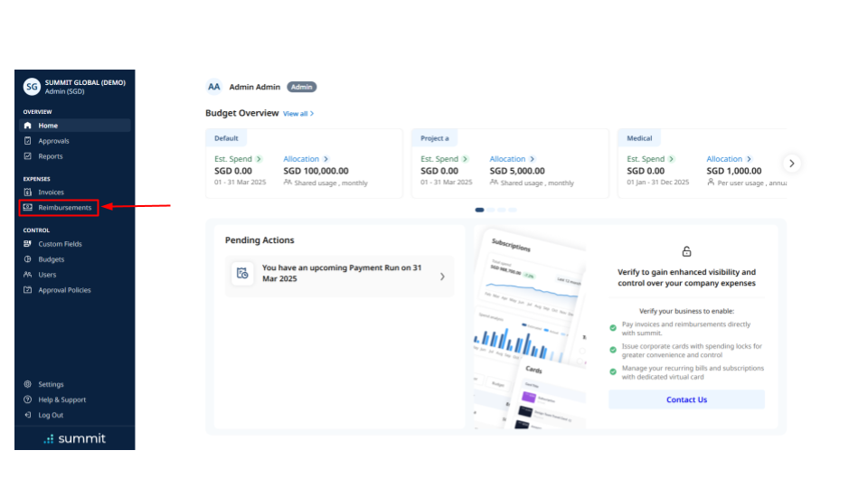Click SGD 5,000.00 allocation value

point(517,171)
